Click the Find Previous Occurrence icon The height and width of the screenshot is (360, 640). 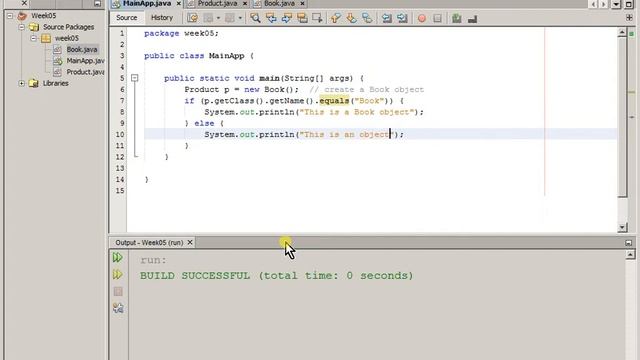(x=271, y=18)
